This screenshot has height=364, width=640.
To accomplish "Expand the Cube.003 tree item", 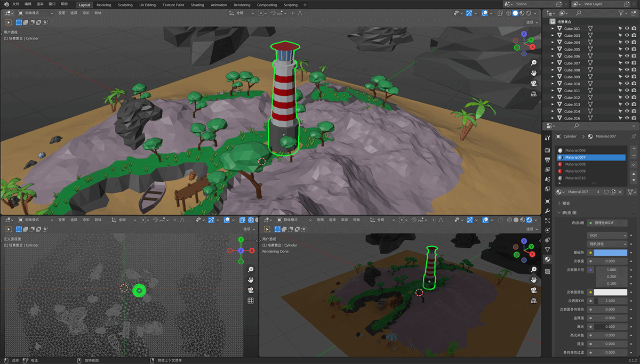I will pyautogui.click(x=553, y=36).
